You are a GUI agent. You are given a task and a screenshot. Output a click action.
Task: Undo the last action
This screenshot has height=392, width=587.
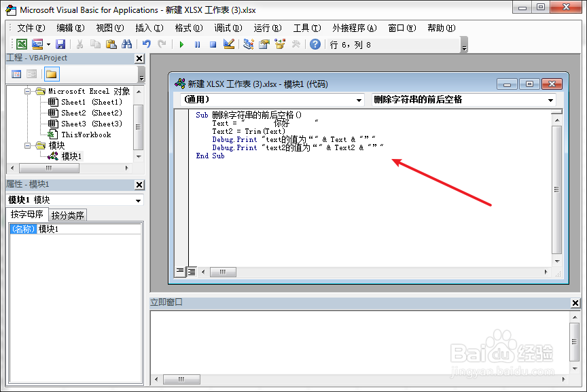click(146, 44)
